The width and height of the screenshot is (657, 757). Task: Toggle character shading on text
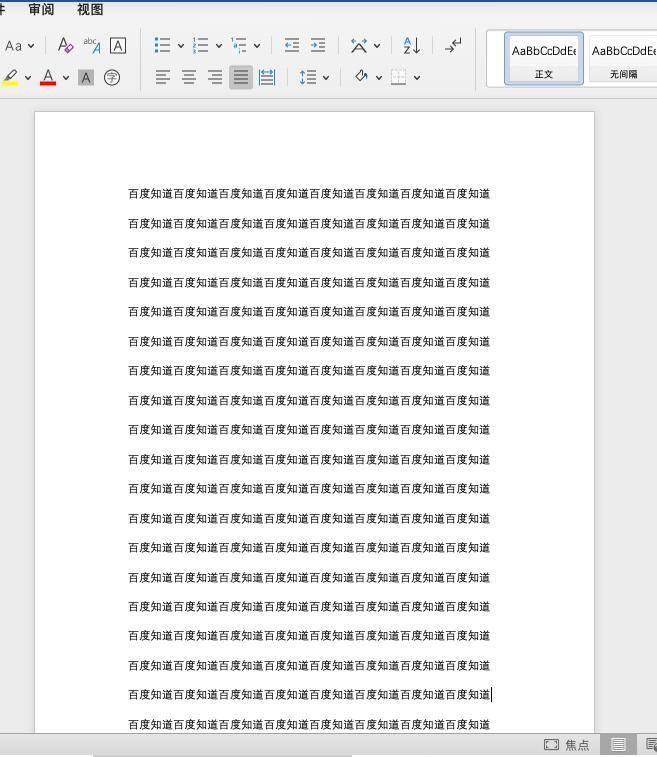[x=86, y=77]
